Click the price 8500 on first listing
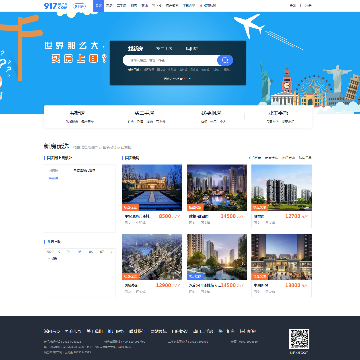 [x=165, y=216]
